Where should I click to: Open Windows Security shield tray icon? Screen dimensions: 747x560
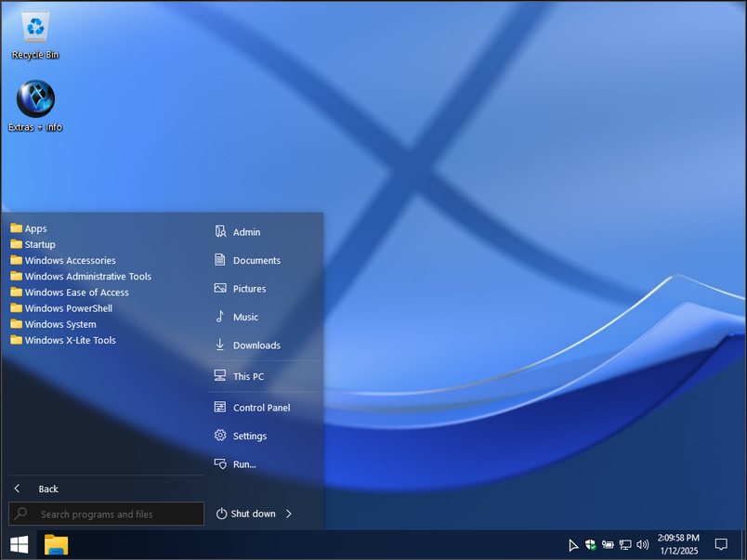(x=591, y=545)
